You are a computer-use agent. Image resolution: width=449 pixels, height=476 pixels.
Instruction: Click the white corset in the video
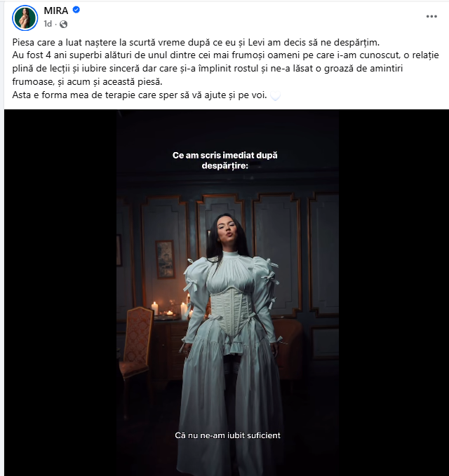pos(232,311)
